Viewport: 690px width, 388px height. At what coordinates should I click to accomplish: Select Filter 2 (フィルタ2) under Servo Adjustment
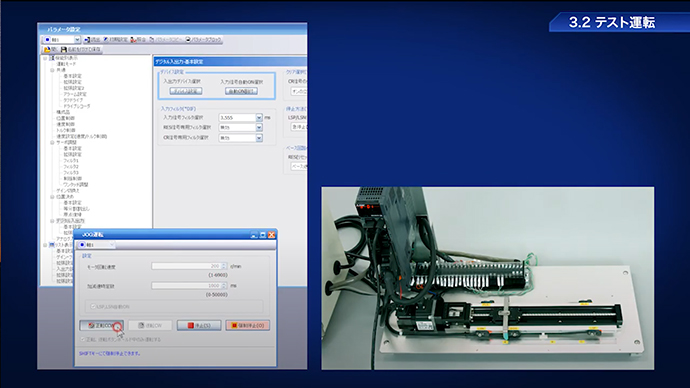(x=71, y=167)
